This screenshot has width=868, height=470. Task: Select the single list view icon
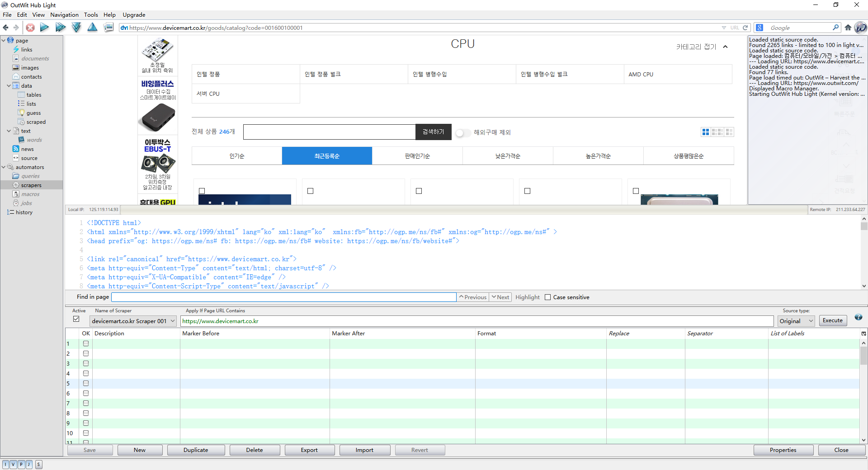click(x=729, y=132)
